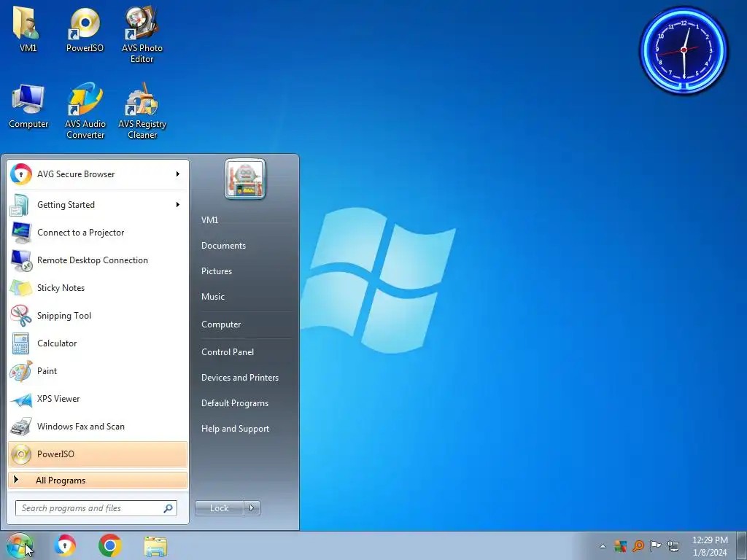Click the Lock button
747x560 pixels.
[x=220, y=508]
